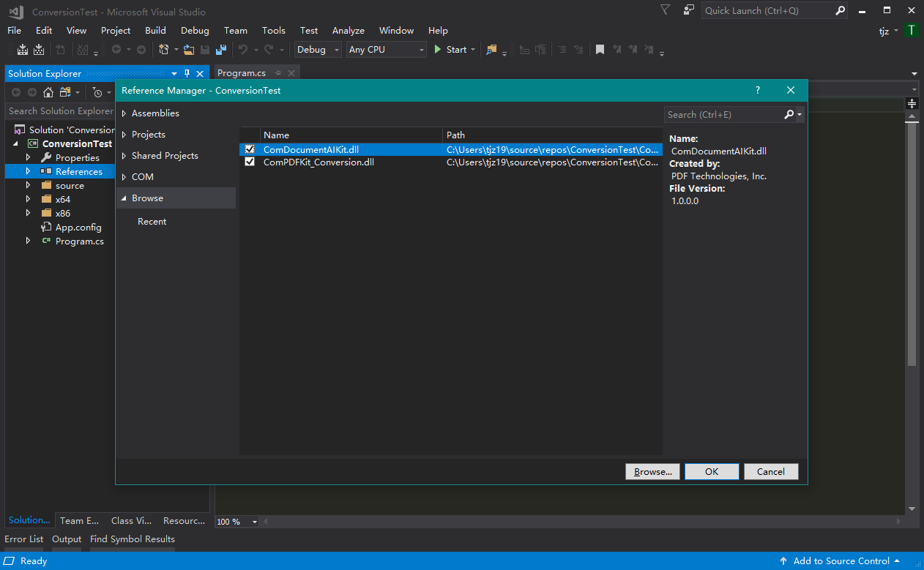Close the Program.cs tab
This screenshot has width=924, height=570.
pos(291,73)
